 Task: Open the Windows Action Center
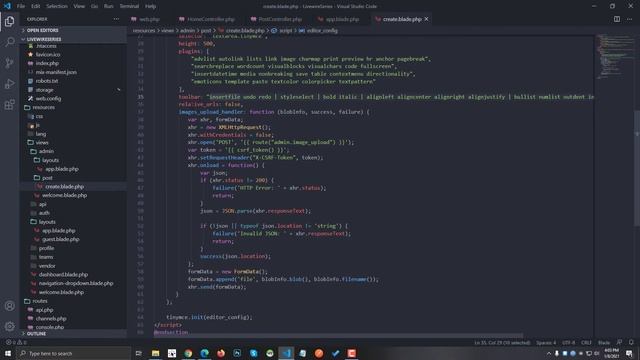point(629,353)
